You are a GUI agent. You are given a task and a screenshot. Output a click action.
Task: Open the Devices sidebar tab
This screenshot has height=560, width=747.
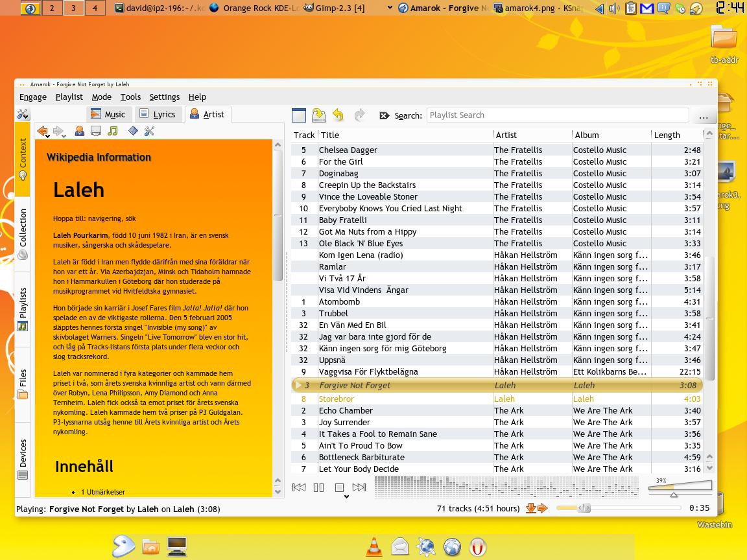click(x=23, y=459)
